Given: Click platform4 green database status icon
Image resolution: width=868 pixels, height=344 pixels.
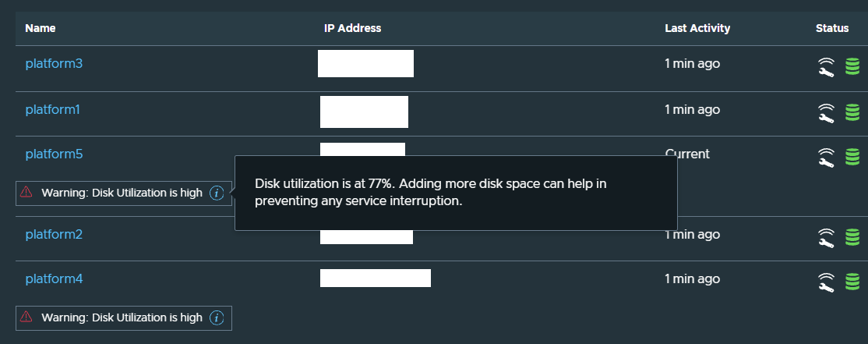Looking at the screenshot, I should [852, 282].
